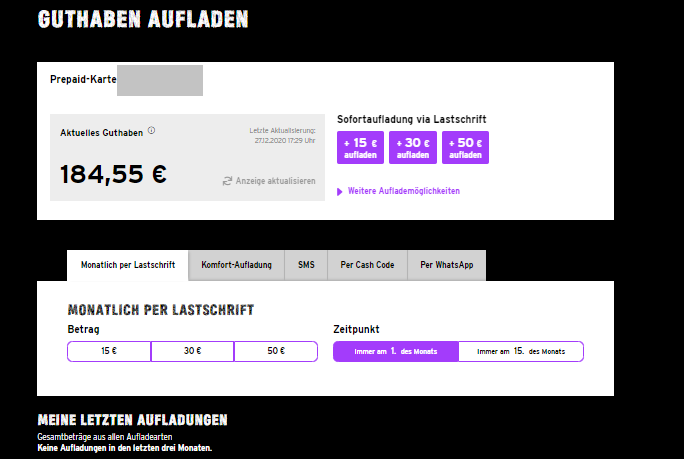Open the Per WhatsApp tab
684x459 pixels.
[x=447, y=265]
